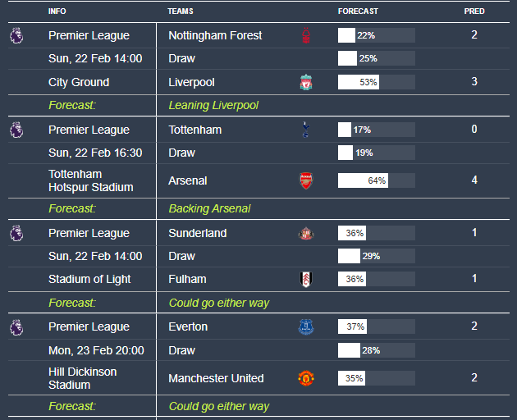The image size is (517, 420).
Task: Click the Sunderland club crest
Action: [x=306, y=233]
